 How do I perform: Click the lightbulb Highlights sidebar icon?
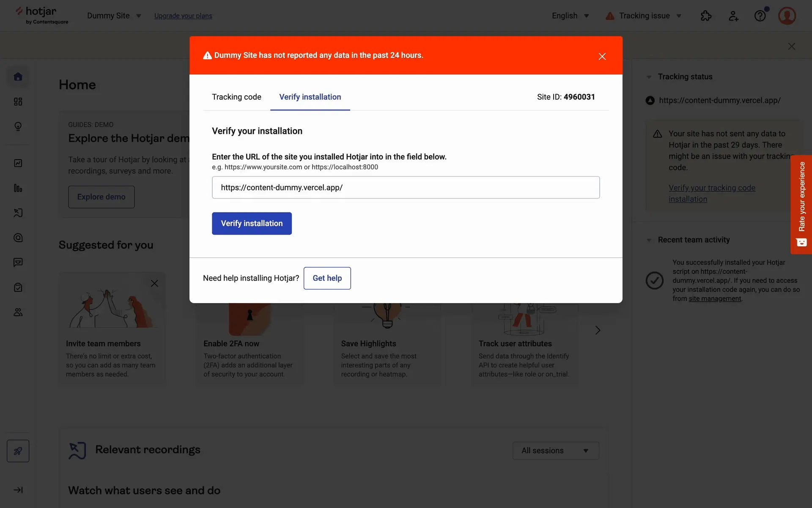click(18, 127)
